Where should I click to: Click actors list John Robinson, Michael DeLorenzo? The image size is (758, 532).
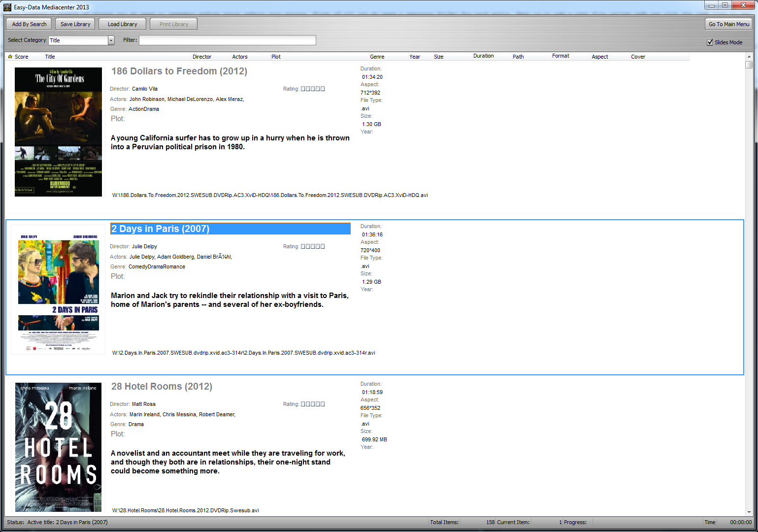[187, 99]
